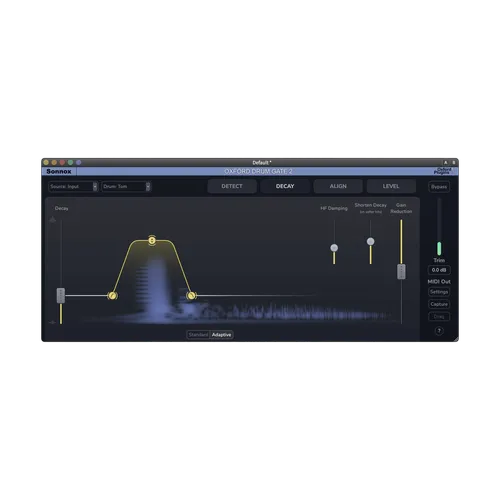Switch to B preset comparison slot
Viewport: 500px width, 500px height.
coord(454,162)
